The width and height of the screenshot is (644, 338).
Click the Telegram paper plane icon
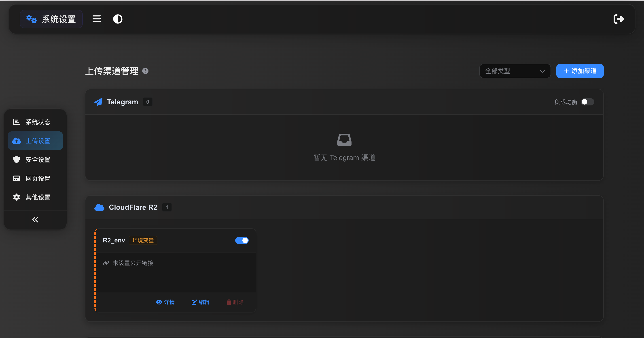tap(98, 102)
